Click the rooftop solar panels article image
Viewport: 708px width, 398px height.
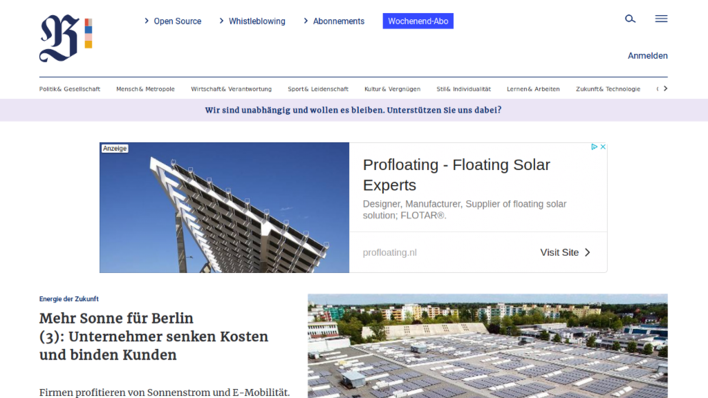tap(488, 346)
